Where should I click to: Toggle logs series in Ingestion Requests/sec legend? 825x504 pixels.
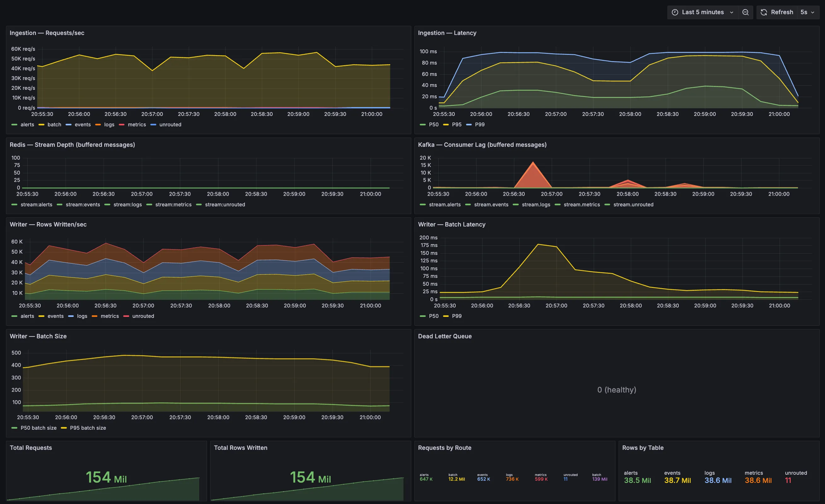pos(109,124)
